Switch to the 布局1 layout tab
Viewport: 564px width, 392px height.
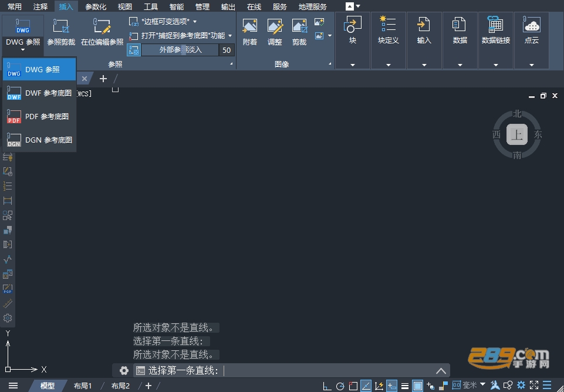coord(83,386)
